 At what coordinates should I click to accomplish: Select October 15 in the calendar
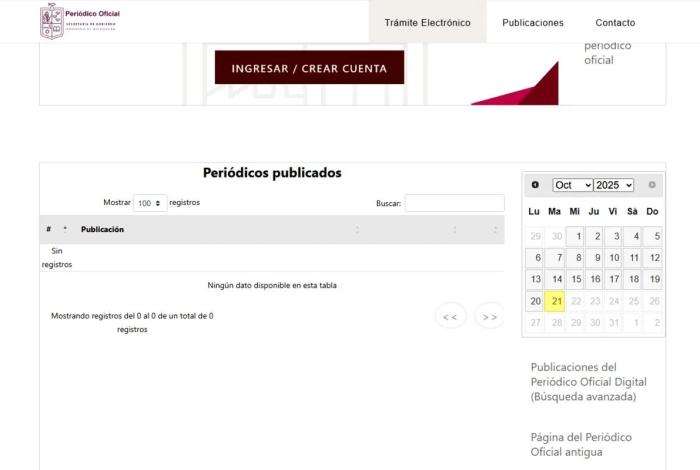pyautogui.click(x=575, y=279)
